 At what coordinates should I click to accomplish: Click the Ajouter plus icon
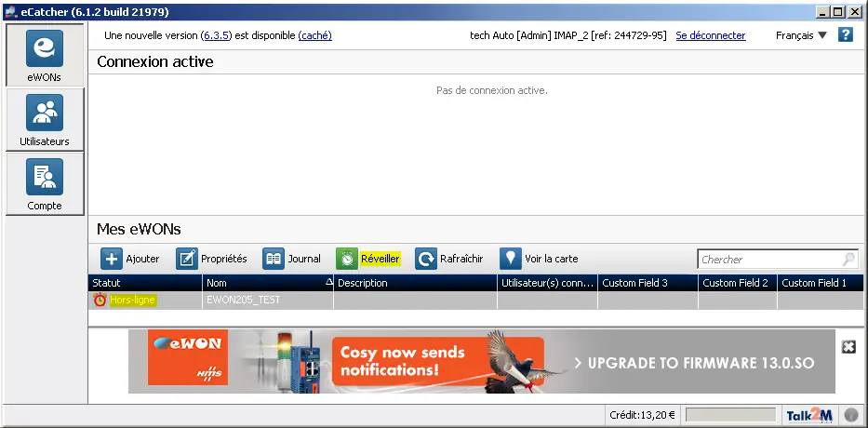click(x=112, y=259)
